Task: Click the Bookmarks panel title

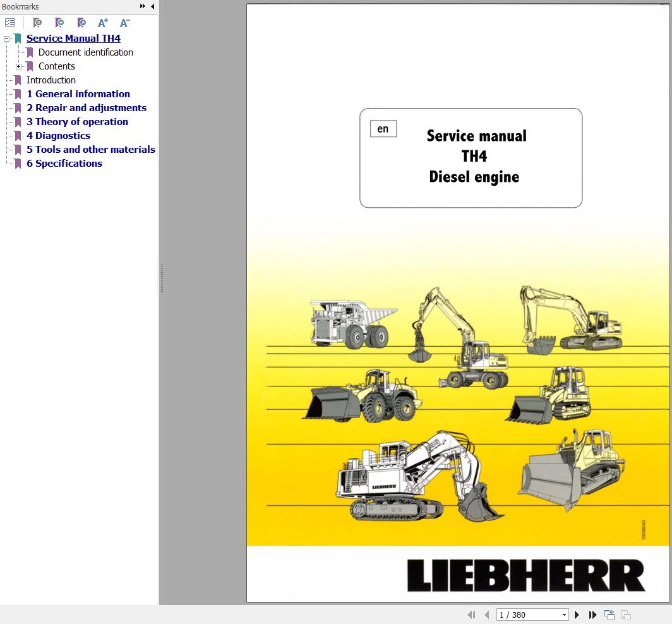Action: pyautogui.click(x=20, y=6)
